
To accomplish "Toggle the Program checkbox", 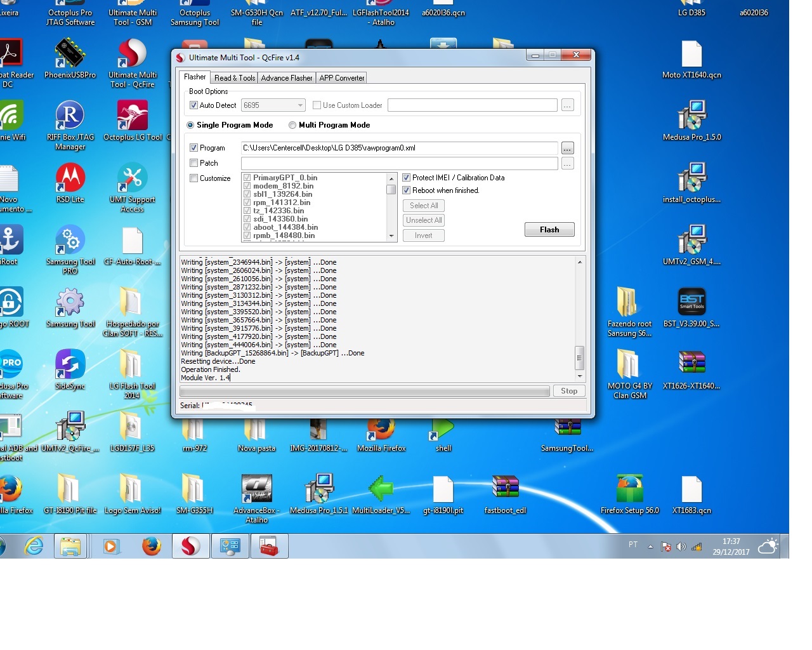I will 194,148.
